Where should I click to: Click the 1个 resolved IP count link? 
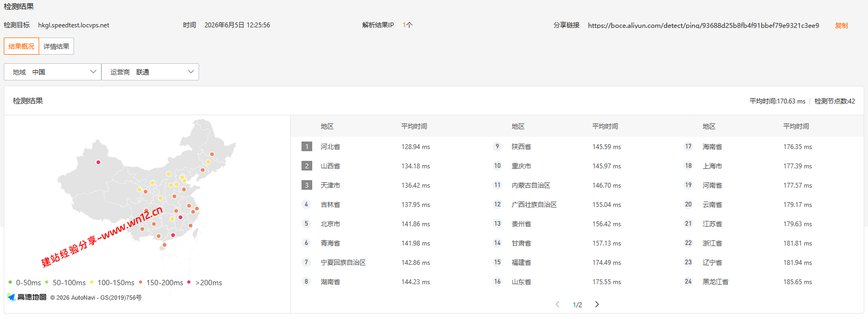click(408, 25)
